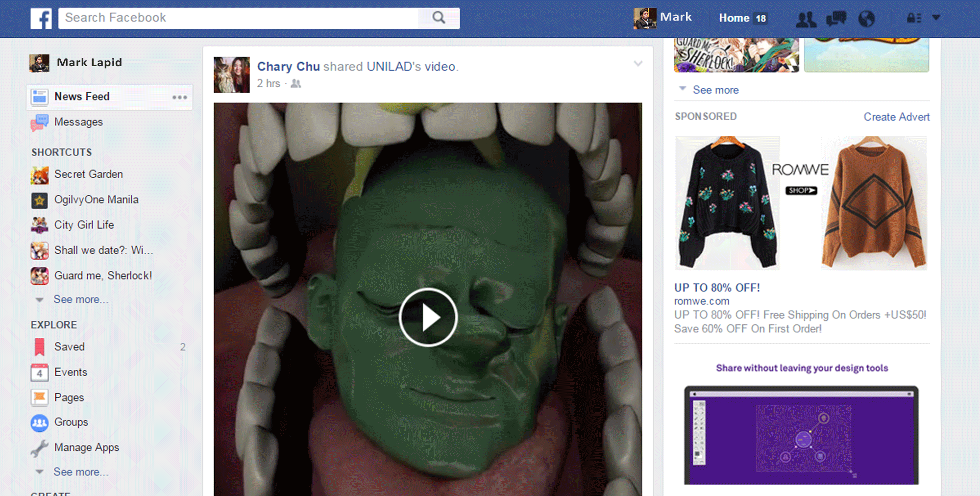
Task: Open Events in Explore menu
Action: click(71, 372)
